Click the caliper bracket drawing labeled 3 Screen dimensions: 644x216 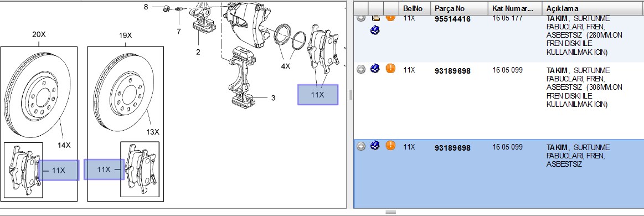(243, 78)
